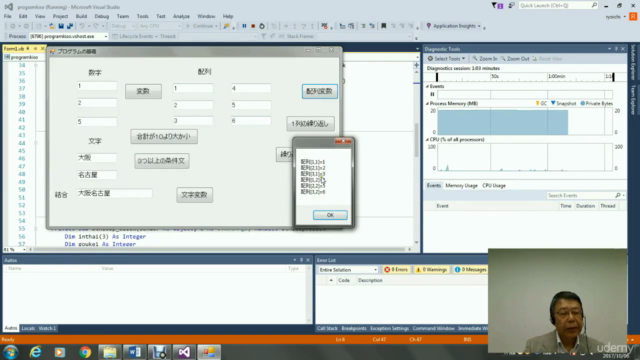Open Windows Media Player from taskbar
Screen dimensions: 640x360
click(60, 352)
